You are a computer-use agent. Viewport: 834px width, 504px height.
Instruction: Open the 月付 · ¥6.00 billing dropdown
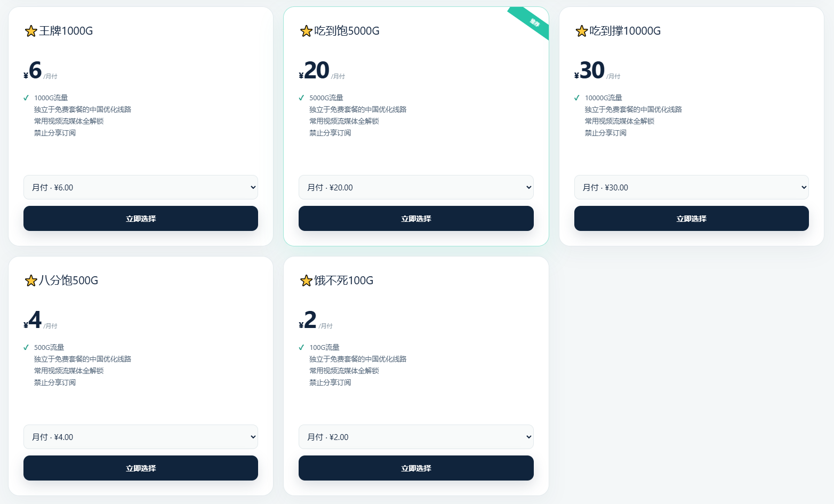[x=141, y=187]
